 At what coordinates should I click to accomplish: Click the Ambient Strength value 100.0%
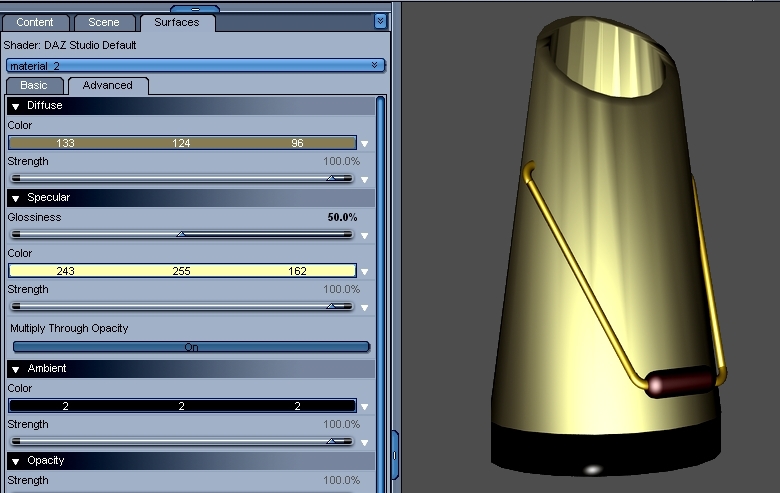341,424
